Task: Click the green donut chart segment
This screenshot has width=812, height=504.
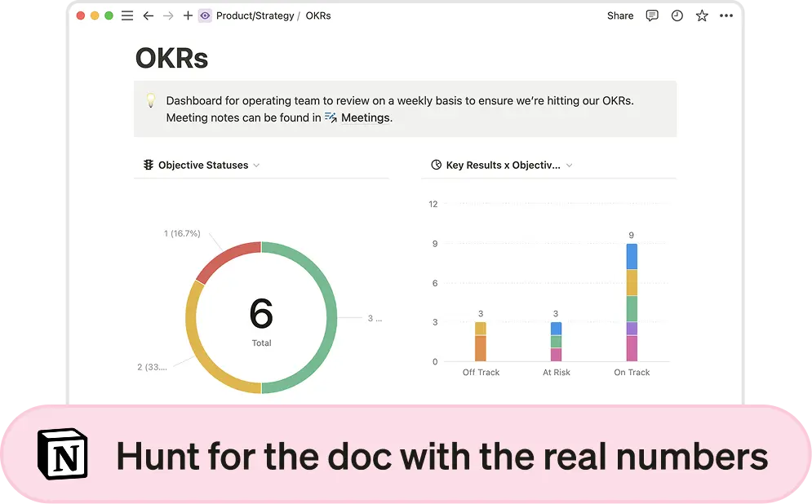Action: point(332,317)
